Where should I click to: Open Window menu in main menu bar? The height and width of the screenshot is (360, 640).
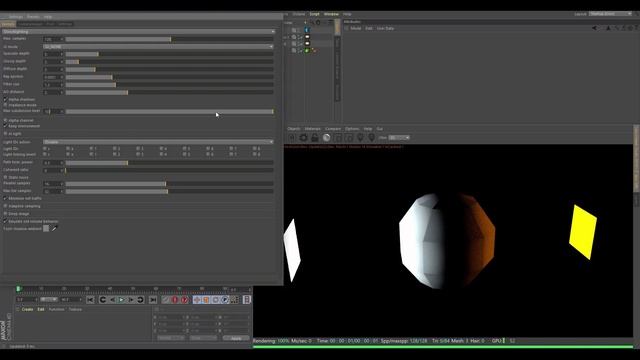pyautogui.click(x=331, y=14)
